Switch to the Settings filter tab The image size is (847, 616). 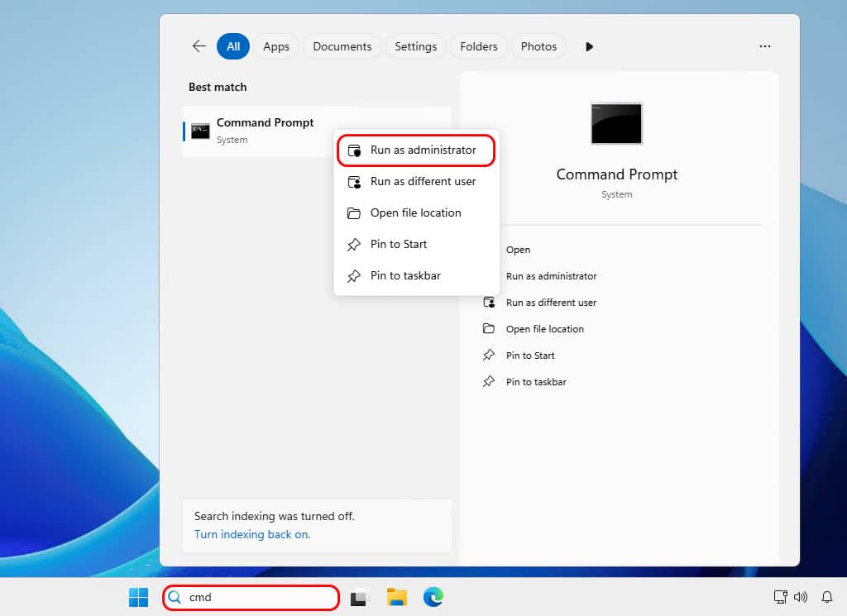415,46
